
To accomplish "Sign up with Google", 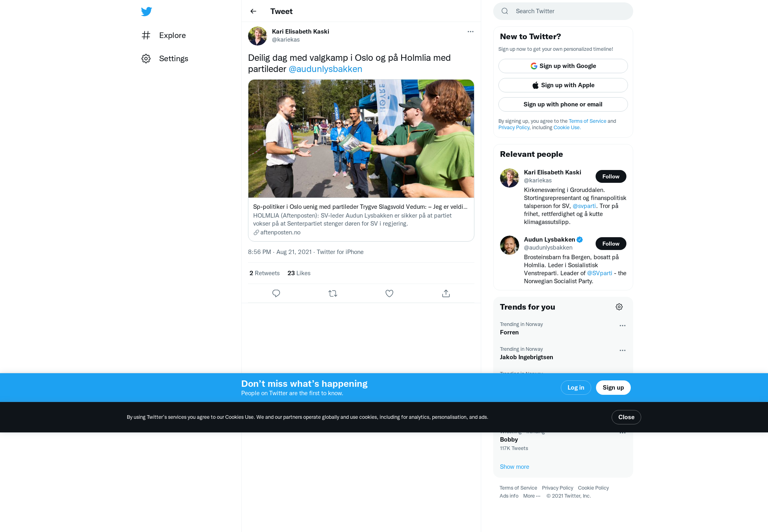I will tap(563, 66).
